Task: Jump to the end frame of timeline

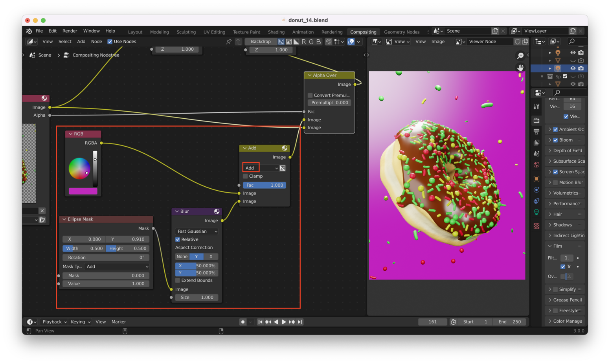Action: pyautogui.click(x=300, y=322)
